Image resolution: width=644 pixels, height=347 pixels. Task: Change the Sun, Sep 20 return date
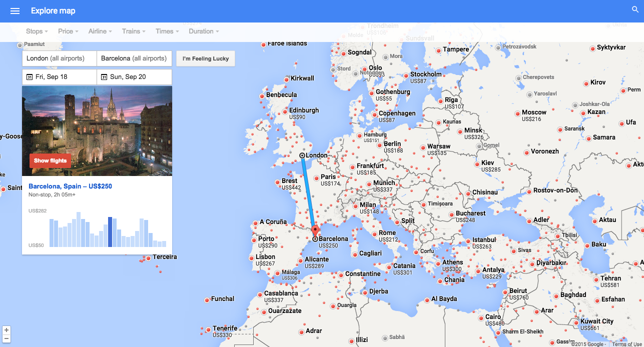(x=134, y=77)
